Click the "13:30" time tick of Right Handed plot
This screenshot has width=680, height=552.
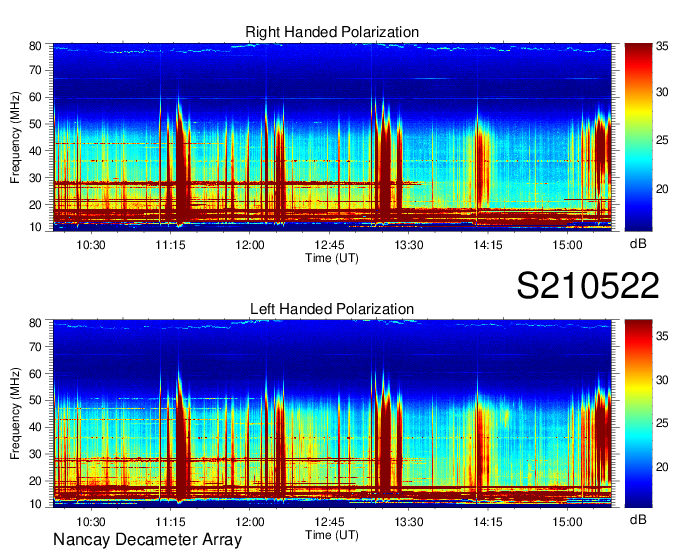coord(409,245)
